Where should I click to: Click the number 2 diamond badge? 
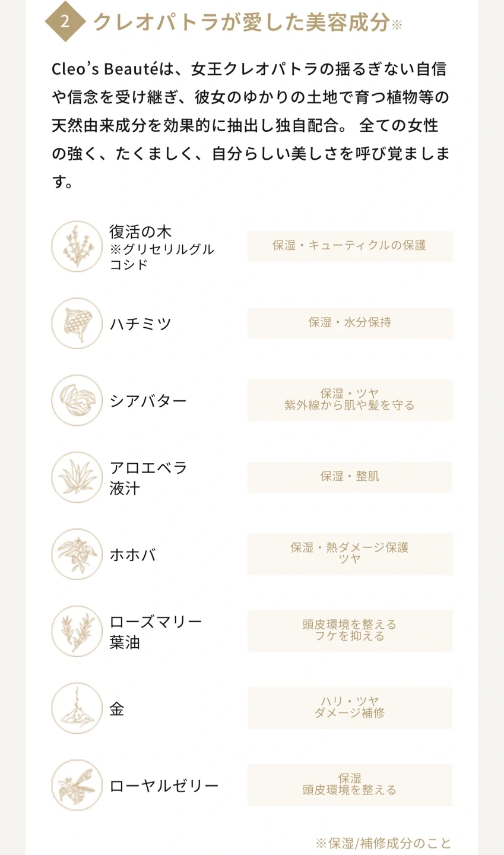pos(65,22)
